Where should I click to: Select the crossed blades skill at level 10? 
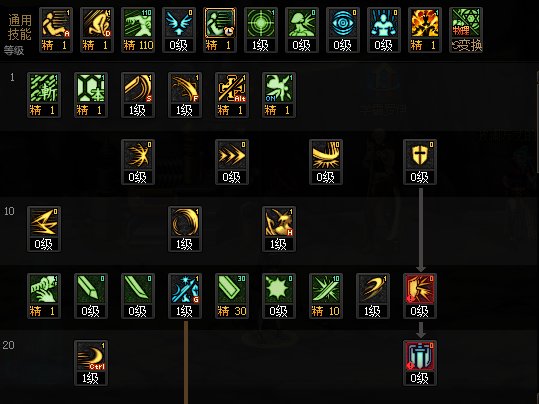pyautogui.click(x=326, y=296)
